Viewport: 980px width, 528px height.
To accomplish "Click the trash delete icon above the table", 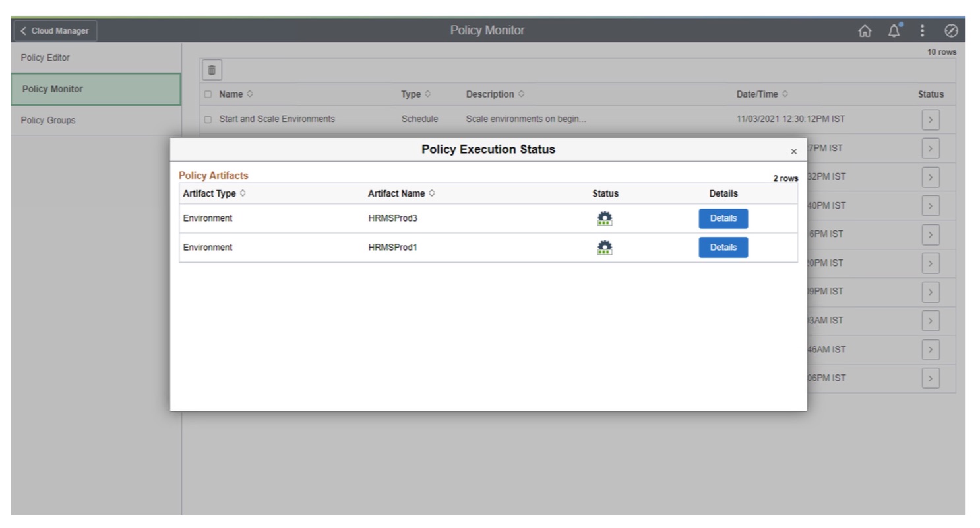I will pyautogui.click(x=212, y=69).
